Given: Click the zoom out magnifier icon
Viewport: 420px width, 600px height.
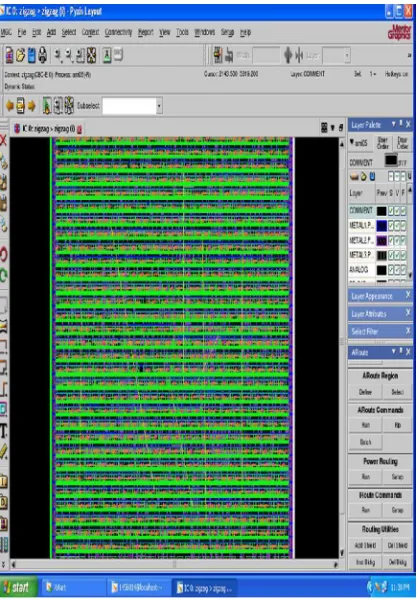Looking at the screenshot, I should pos(69,56).
